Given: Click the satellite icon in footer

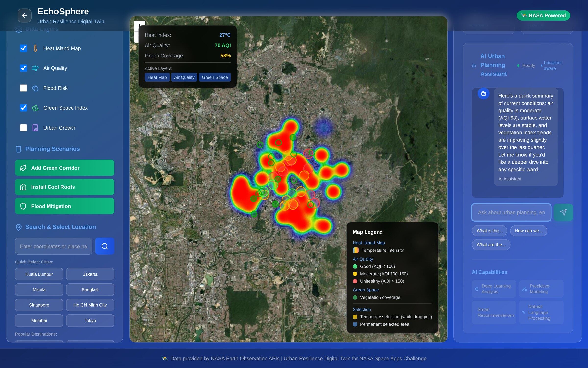Looking at the screenshot, I should pos(164,358).
